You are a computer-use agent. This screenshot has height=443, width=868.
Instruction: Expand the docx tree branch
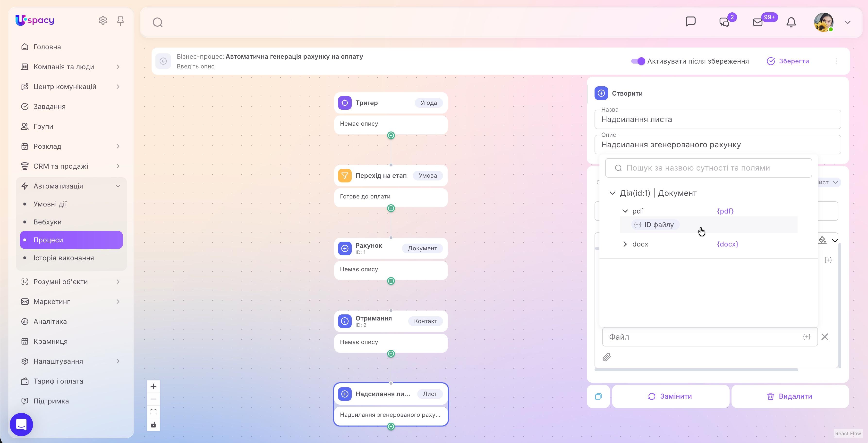coord(625,244)
